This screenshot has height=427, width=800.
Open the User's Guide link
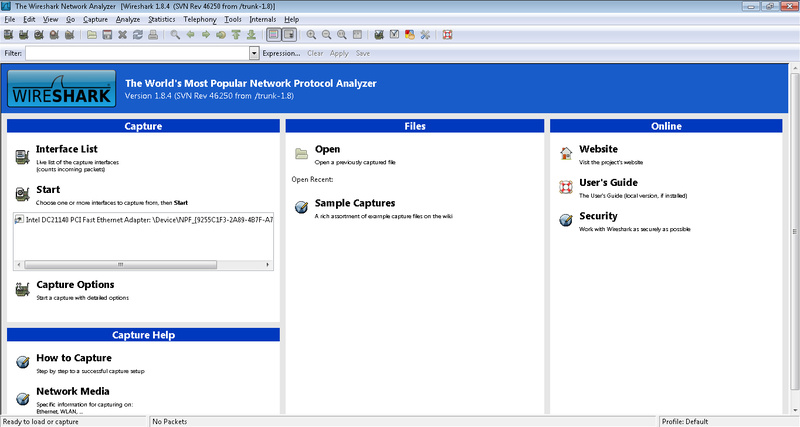click(608, 183)
